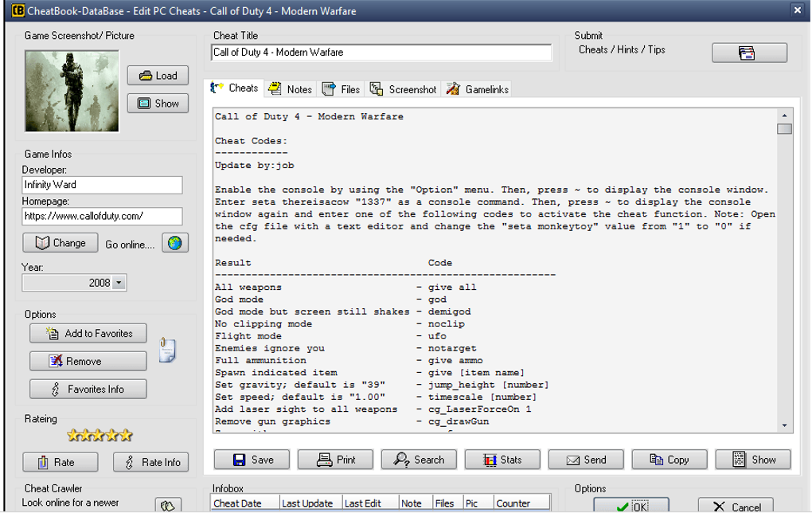Click the scroll down arrow of cheat text

(x=785, y=425)
